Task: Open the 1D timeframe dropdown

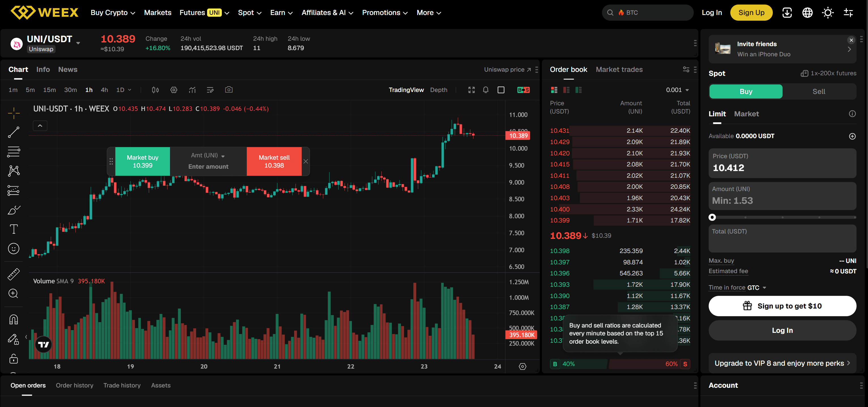Action: [123, 90]
